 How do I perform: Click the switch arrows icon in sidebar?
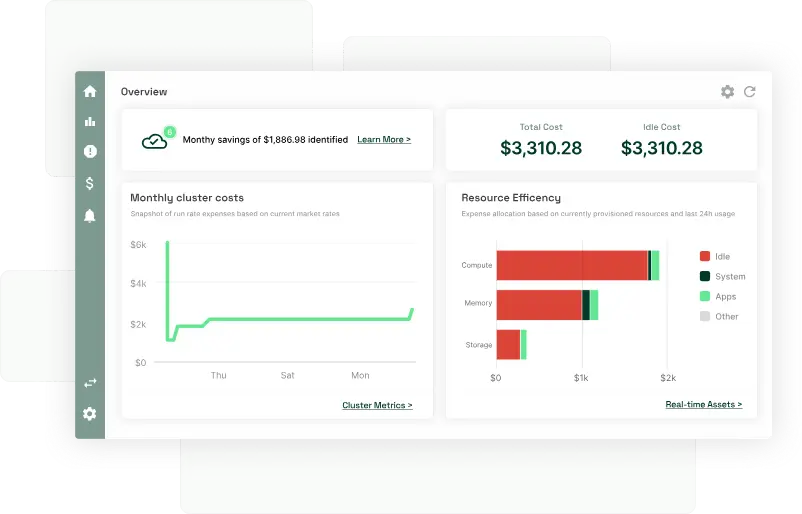(x=90, y=383)
